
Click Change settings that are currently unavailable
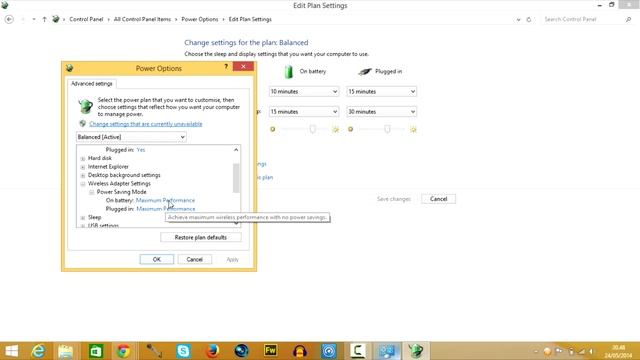coord(146,124)
